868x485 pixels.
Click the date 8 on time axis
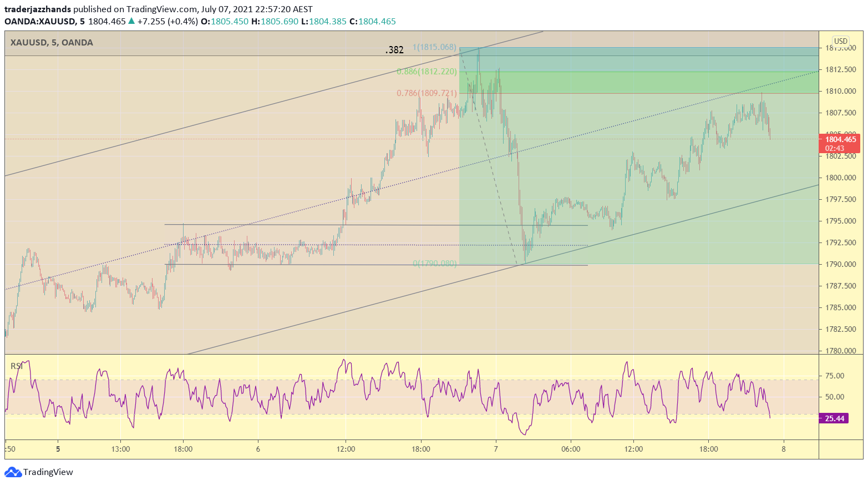pyautogui.click(x=784, y=449)
